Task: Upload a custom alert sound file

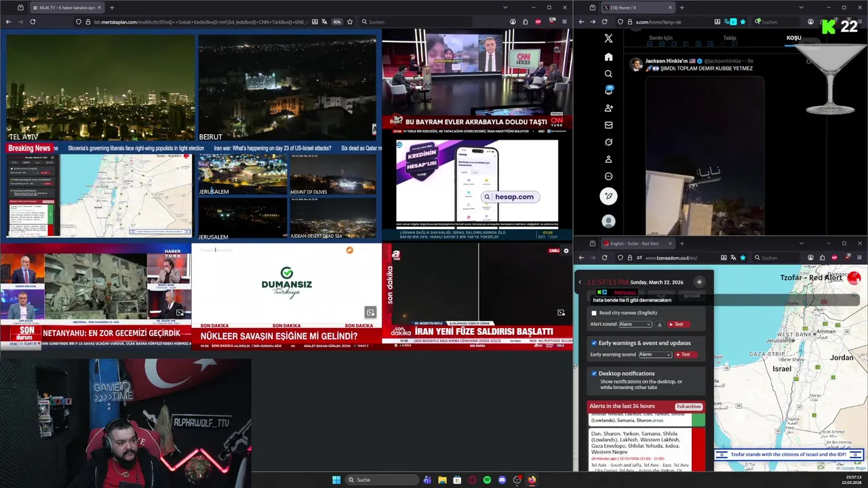Action: point(660,325)
